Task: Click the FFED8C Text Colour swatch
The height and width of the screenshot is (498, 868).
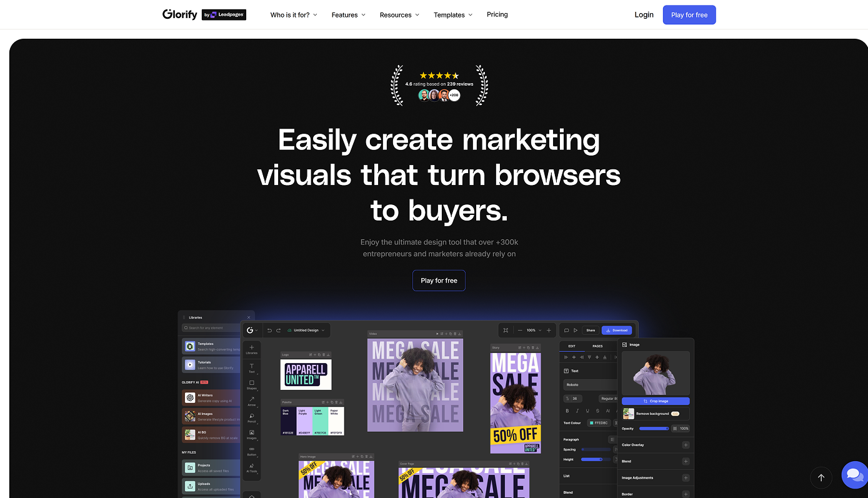Action: pos(598,423)
